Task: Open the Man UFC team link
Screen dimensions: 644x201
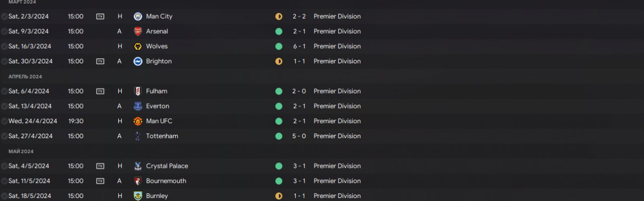Action: coord(159,121)
